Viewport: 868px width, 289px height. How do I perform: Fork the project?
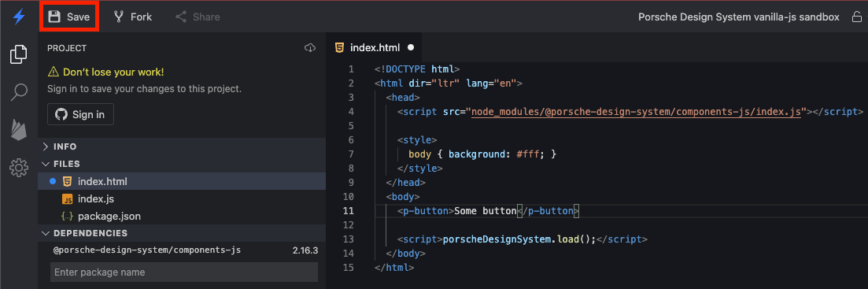point(133,17)
